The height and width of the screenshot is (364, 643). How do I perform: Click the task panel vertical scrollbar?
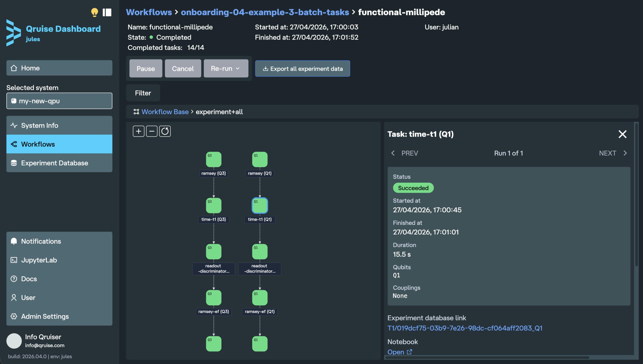(x=636, y=194)
